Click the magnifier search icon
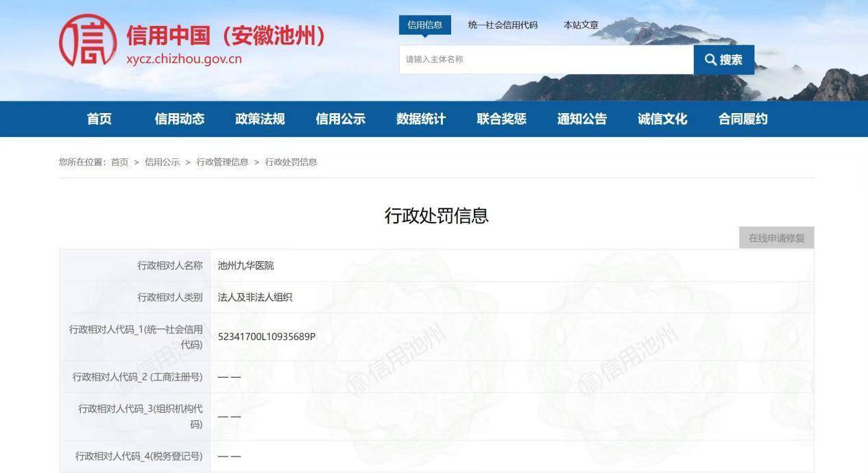 click(710, 60)
